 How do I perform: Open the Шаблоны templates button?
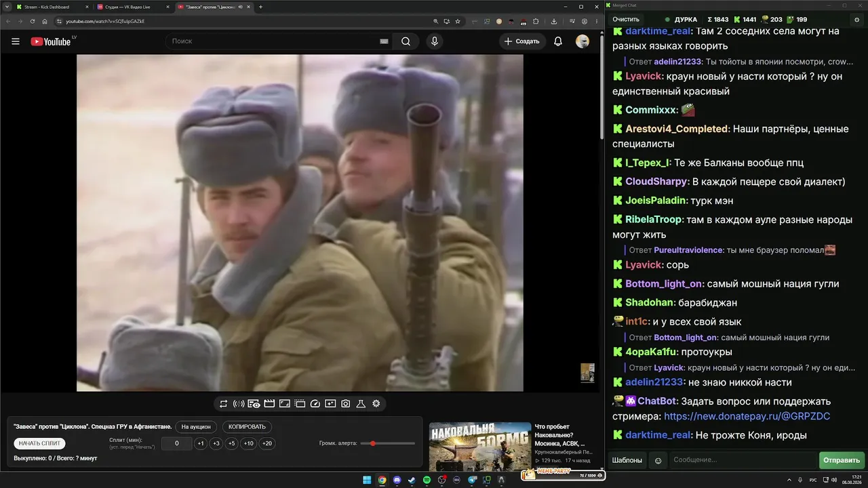[627, 460]
